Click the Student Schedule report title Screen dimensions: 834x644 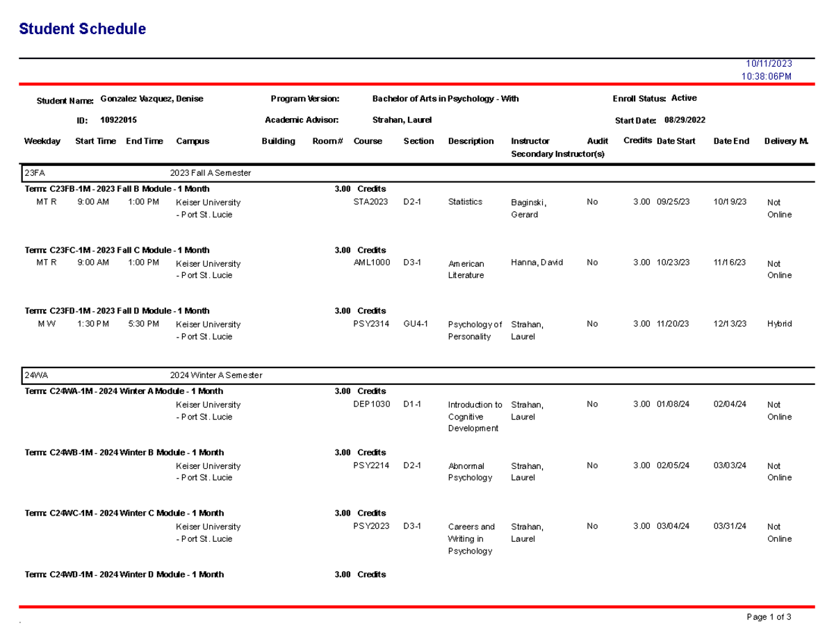point(83,28)
